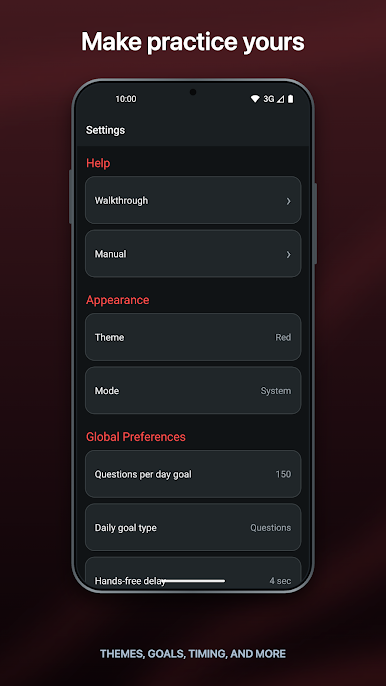Open the Manual help item

pos(193,254)
